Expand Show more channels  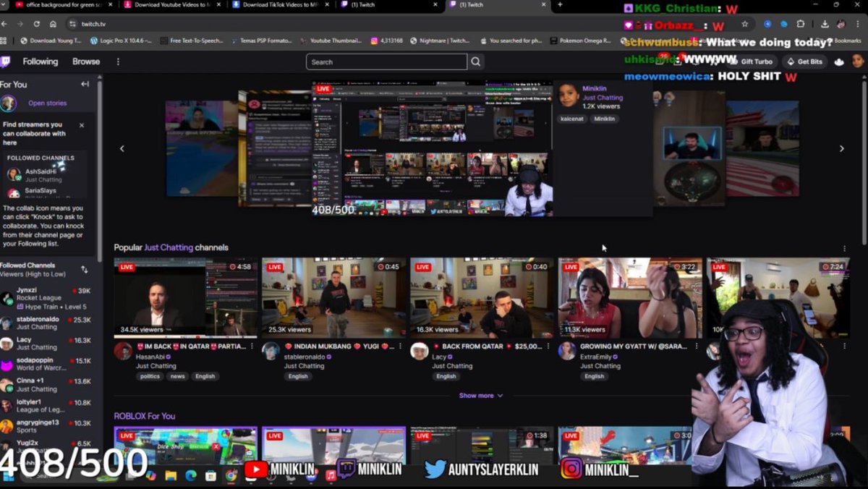480,396
